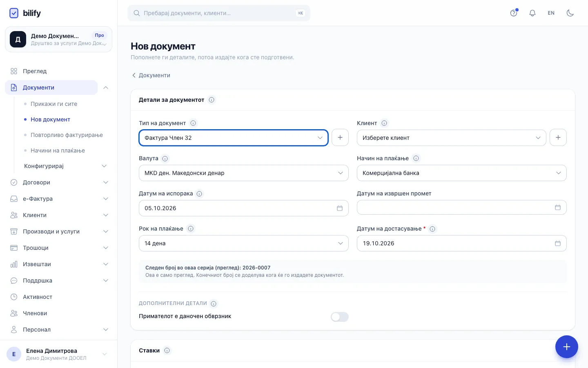Screen dimensions: 588x368
Task: Click the plus button beside Клиент dropdown
Action: (558, 137)
